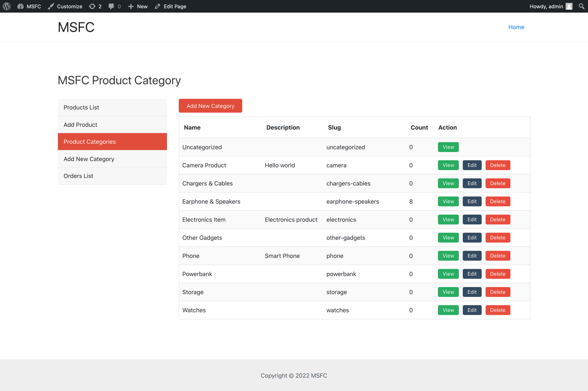This screenshot has height=391, width=588.
Task: Click the MSFC site title
Action: [x=76, y=27]
